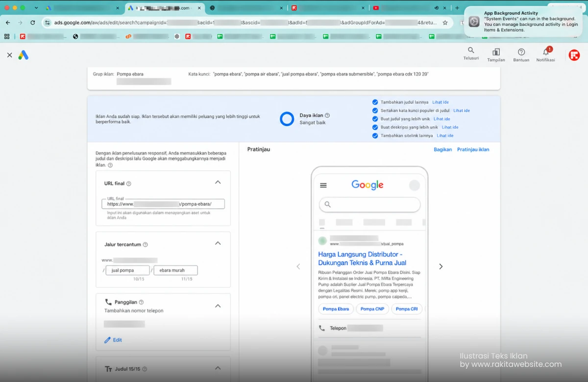The height and width of the screenshot is (382, 588).
Task: Close the ad editor with X icon
Action: pos(9,55)
